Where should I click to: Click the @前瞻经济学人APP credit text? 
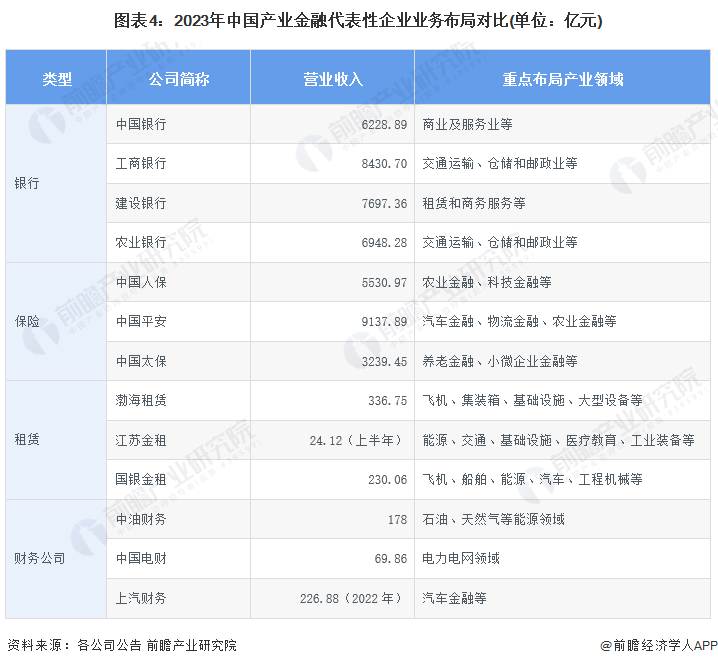(x=658, y=645)
